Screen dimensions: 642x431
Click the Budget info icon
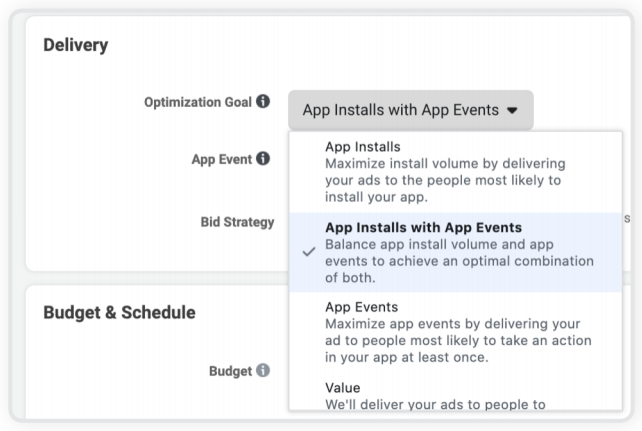click(x=263, y=371)
